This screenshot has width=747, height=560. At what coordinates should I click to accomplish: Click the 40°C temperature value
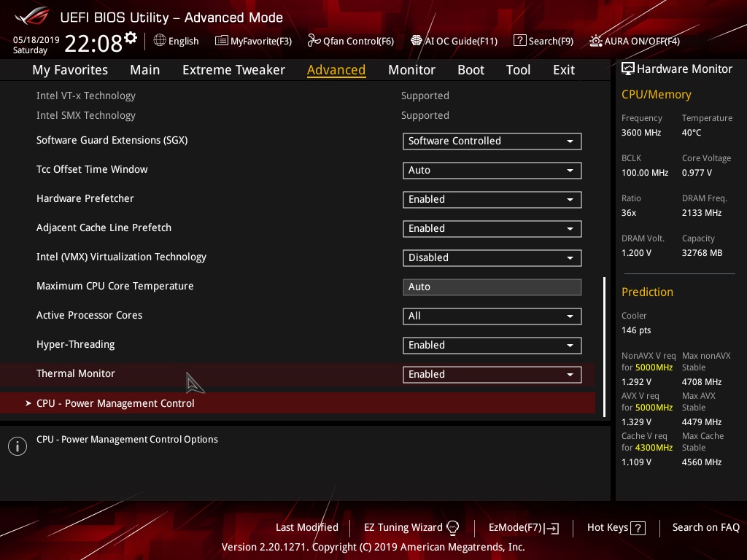pos(692,133)
